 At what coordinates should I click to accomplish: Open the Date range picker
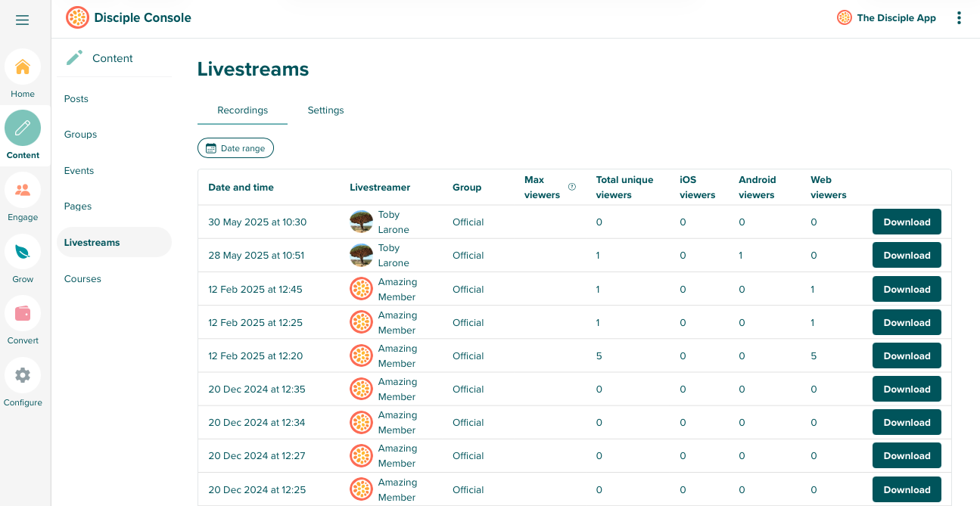[235, 147]
